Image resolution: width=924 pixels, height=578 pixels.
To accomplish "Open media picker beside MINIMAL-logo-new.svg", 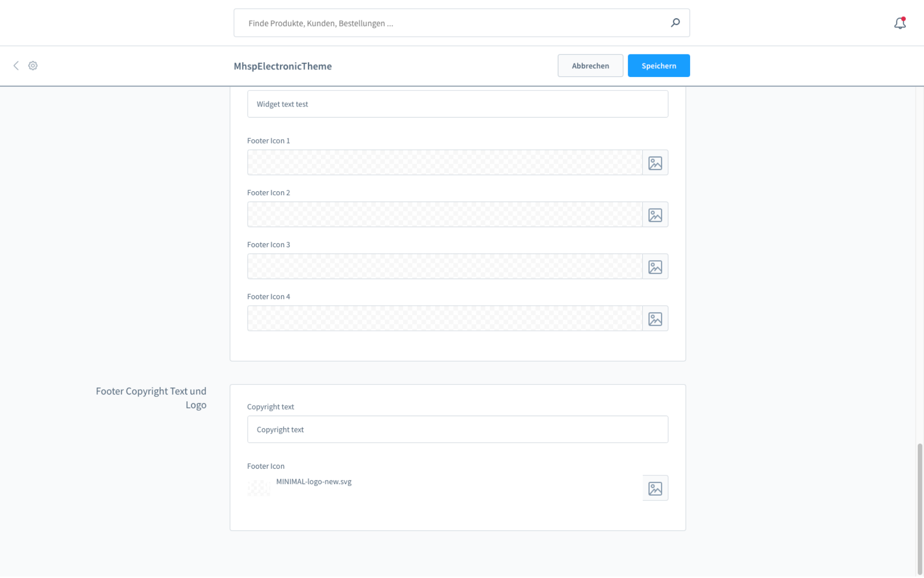I will tap(655, 488).
